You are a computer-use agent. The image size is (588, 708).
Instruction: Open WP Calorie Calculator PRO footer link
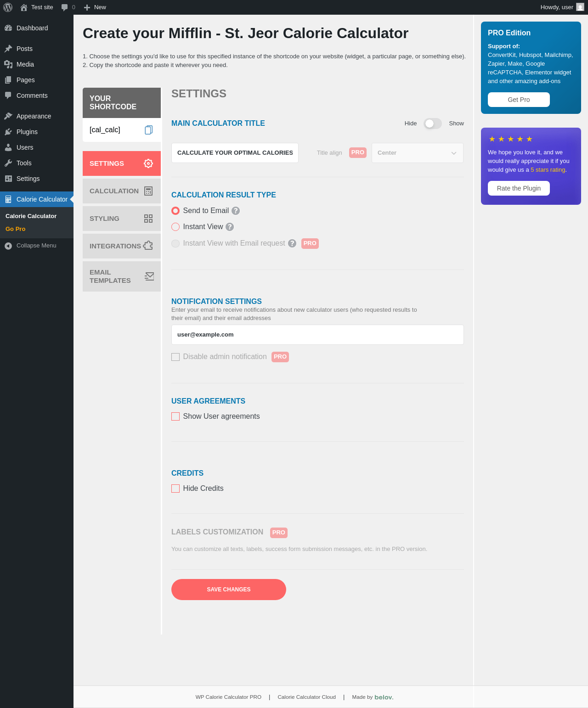228,697
